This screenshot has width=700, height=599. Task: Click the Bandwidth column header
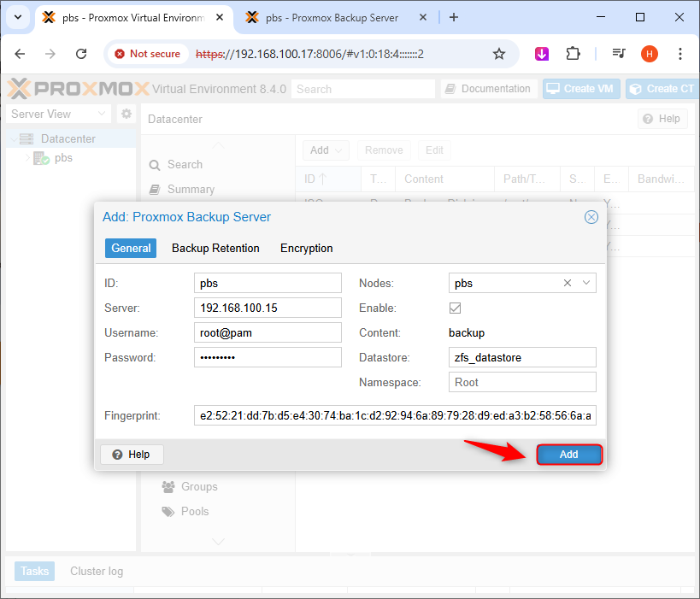coord(662,179)
